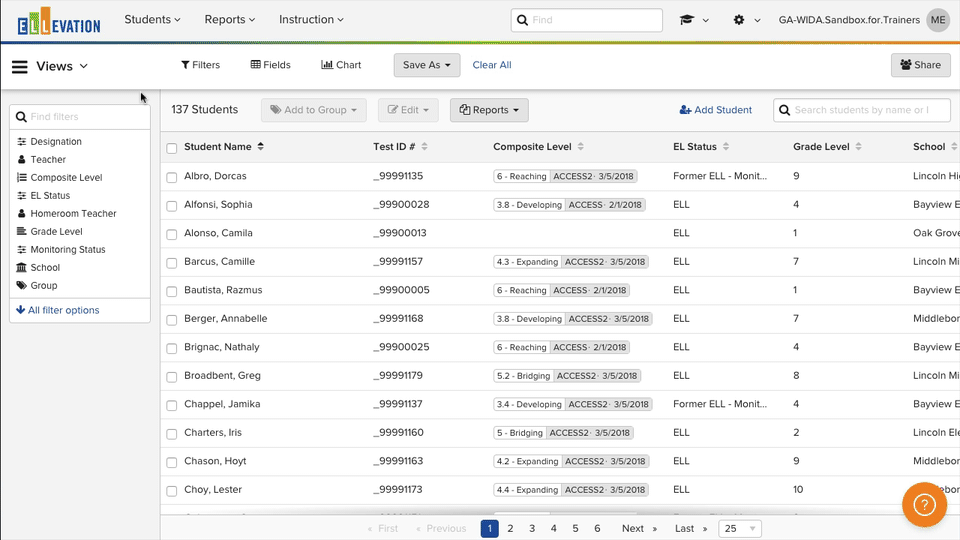Open student Chappel, Jamika
The image size is (960, 540).
[x=222, y=404]
